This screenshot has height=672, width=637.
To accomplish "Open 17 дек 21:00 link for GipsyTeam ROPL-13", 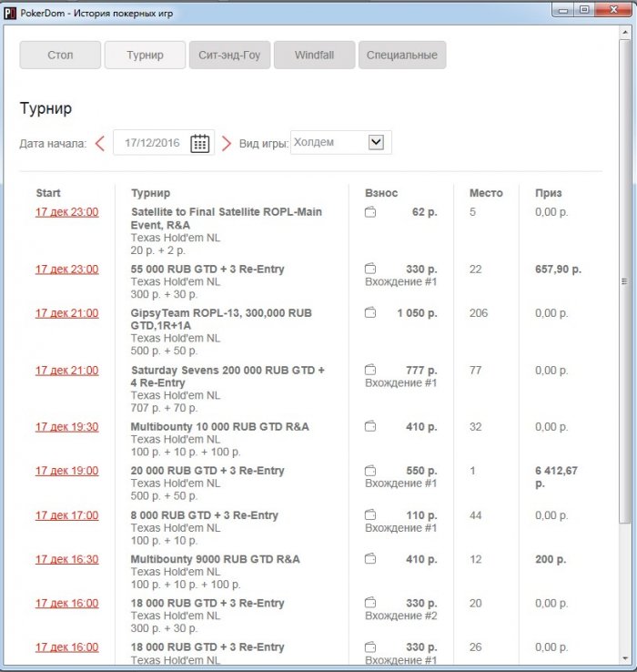I will click(x=66, y=313).
